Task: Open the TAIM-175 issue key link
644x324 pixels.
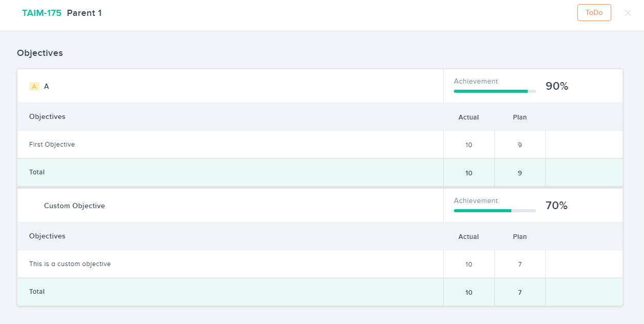Action: [41, 13]
